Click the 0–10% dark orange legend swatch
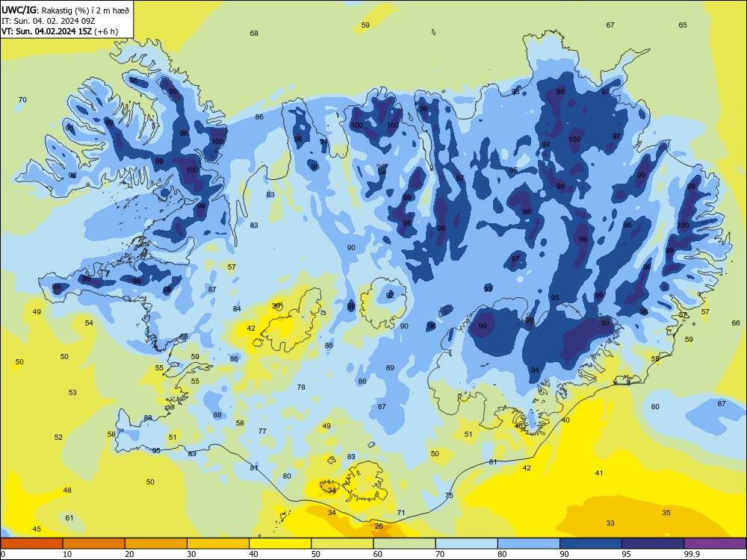 [31, 544]
